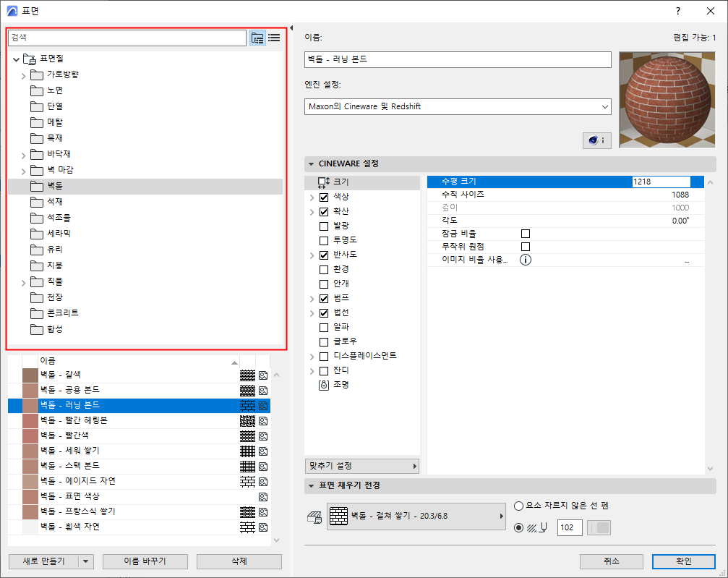Expand the 벽 마감 folder

click(23, 171)
